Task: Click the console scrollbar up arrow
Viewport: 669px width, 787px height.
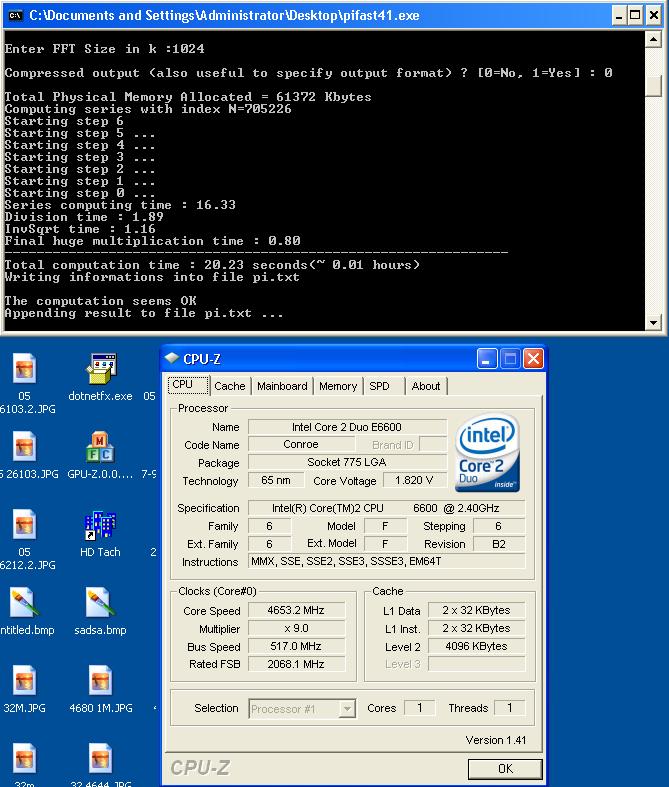Action: point(653,39)
